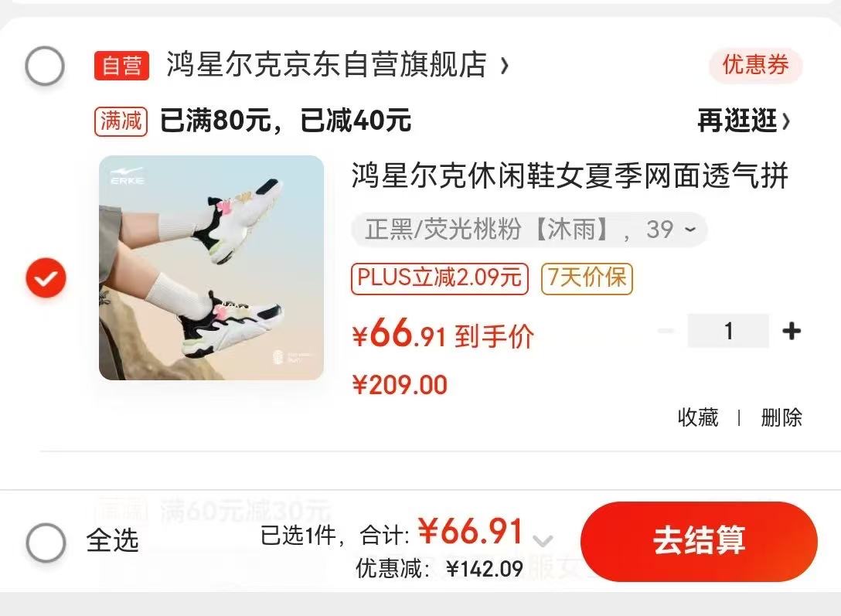Expand total price details chevron
Viewport: 841px width, 616px height.
pyautogui.click(x=543, y=540)
